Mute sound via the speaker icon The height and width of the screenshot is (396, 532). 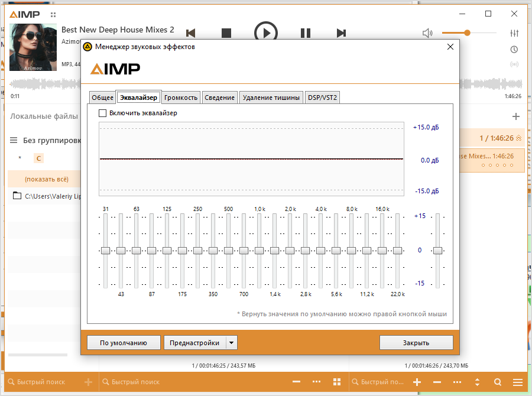click(x=427, y=33)
